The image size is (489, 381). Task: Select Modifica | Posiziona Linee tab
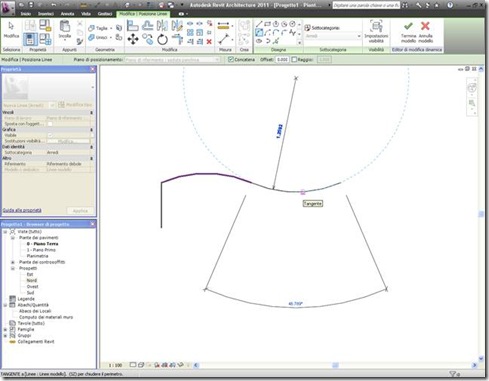click(143, 14)
